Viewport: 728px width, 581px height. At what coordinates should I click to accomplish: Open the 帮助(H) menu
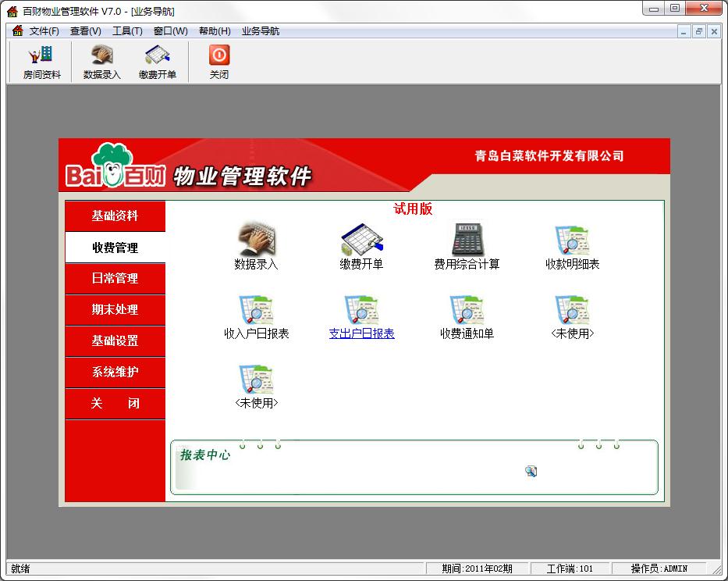pos(215,31)
